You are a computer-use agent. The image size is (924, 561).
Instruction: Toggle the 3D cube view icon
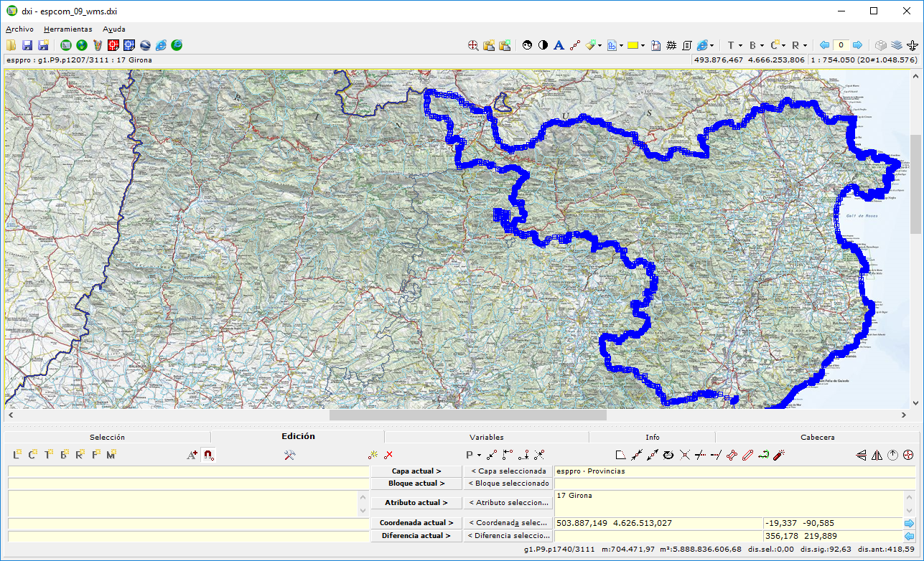click(881, 45)
